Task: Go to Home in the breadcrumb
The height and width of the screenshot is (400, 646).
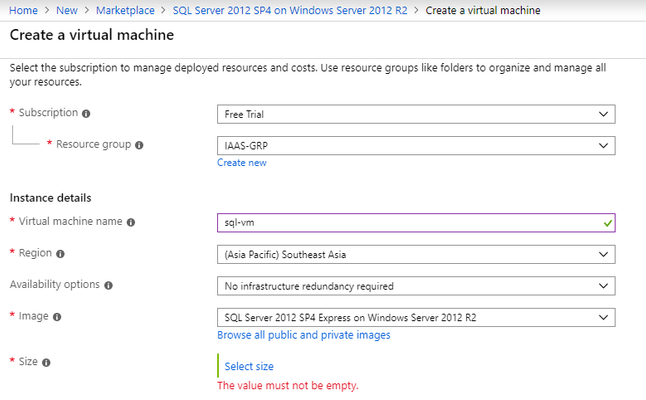Action: click(23, 10)
